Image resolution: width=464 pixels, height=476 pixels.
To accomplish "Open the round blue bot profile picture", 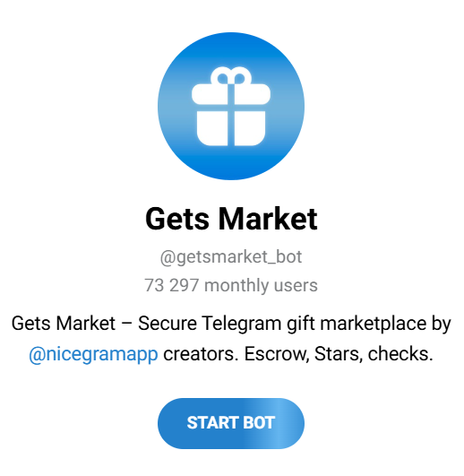I will pos(231,107).
